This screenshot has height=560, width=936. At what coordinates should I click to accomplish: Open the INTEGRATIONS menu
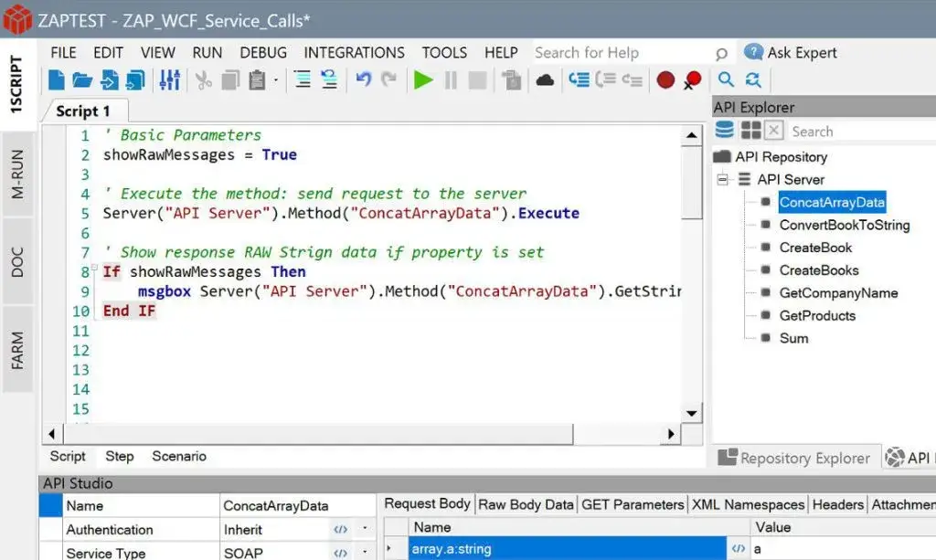[x=354, y=53]
